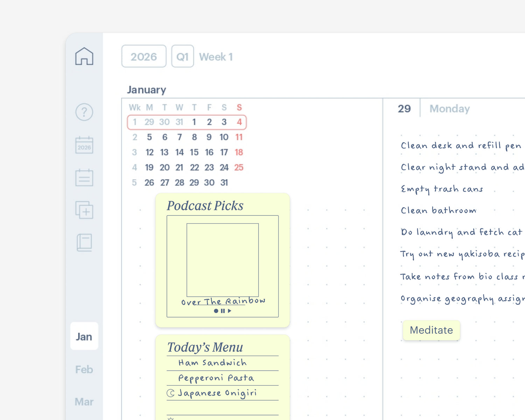This screenshot has width=525, height=420.
Task: Open the notebook icon in sidebar
Action: [x=84, y=243]
